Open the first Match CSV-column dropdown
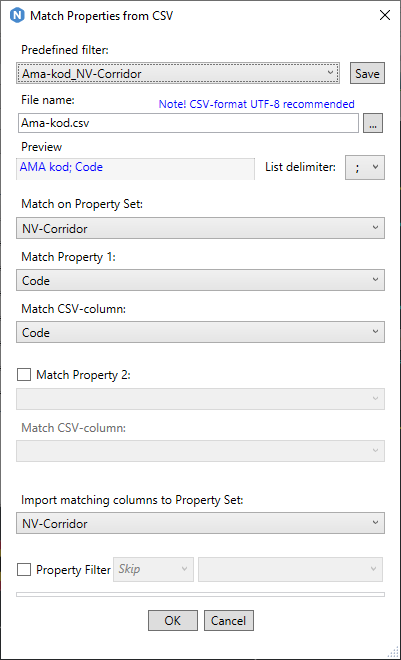Image resolution: width=401 pixels, height=660 pixels. coord(200,332)
